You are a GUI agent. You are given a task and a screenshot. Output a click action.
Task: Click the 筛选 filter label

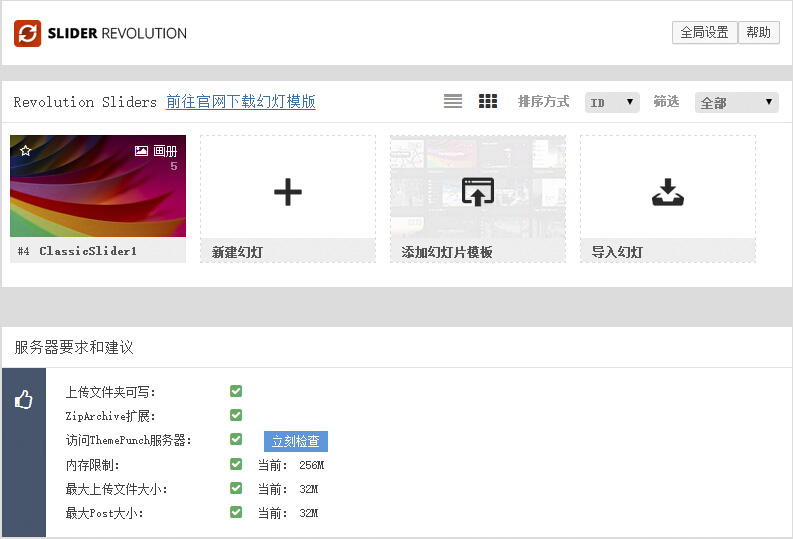click(666, 102)
